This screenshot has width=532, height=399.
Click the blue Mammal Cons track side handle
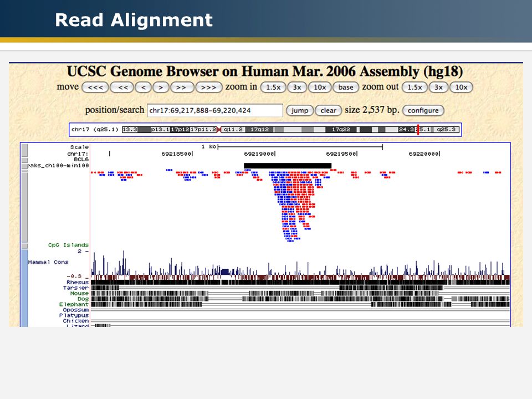(24, 288)
